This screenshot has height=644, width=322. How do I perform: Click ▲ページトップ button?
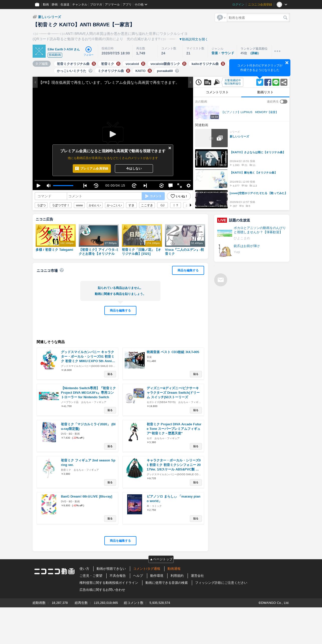(x=161, y=559)
